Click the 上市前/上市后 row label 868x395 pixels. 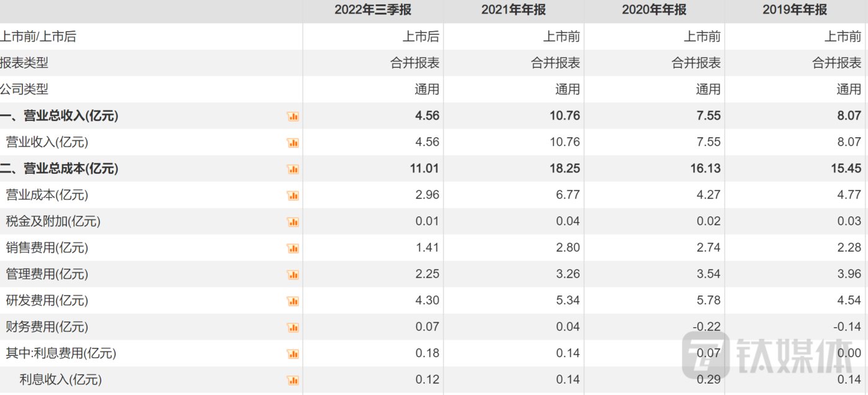38,37
